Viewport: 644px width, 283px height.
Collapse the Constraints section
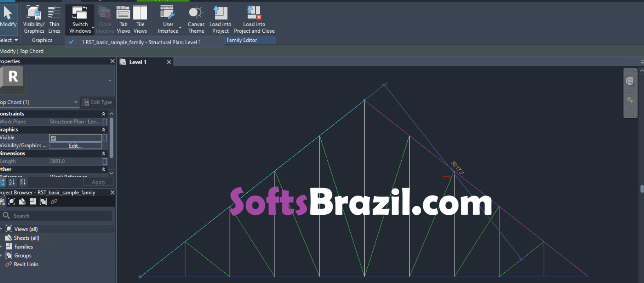(103, 114)
